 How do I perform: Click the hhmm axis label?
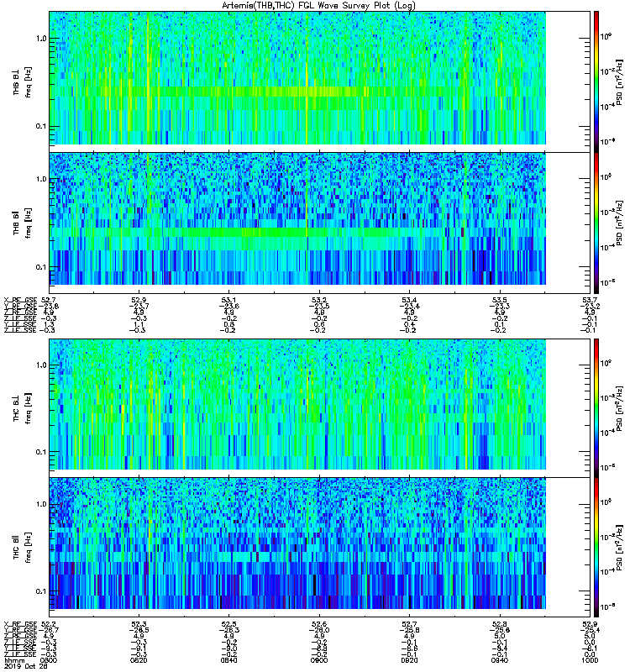(13, 660)
